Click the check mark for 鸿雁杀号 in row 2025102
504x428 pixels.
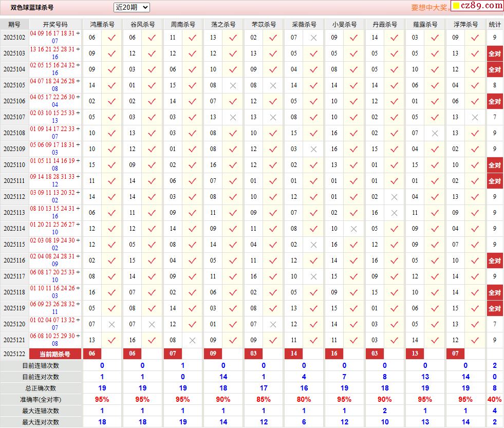pyautogui.click(x=111, y=38)
